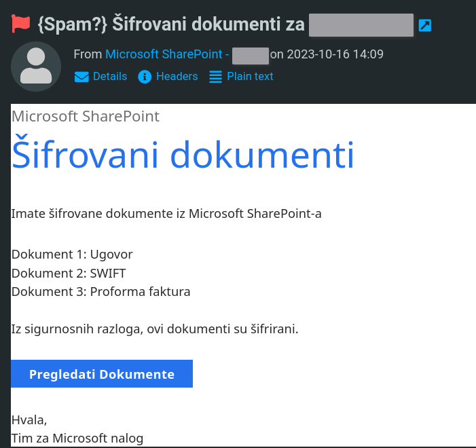Click 'Dokument 1: Ugovor' line

click(x=72, y=255)
